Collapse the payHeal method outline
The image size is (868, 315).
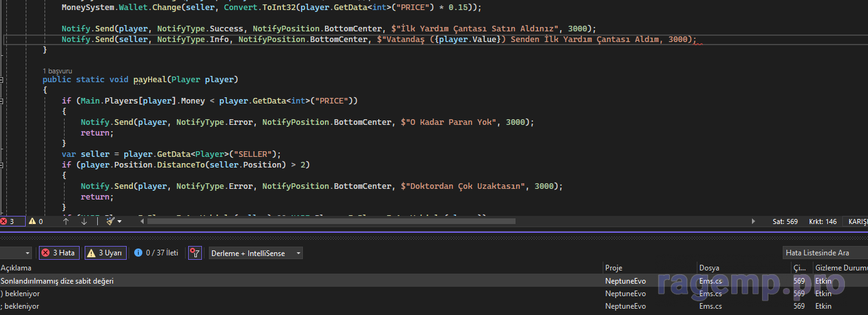(x=2, y=80)
